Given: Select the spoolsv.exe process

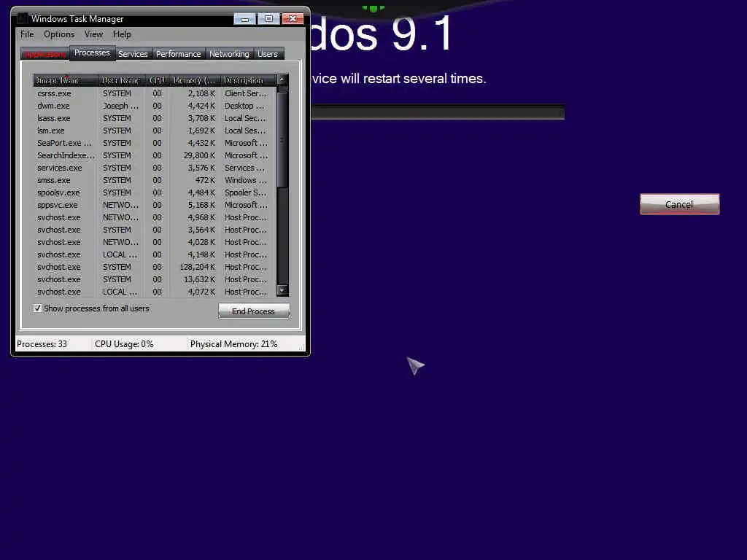Looking at the screenshot, I should [155, 192].
